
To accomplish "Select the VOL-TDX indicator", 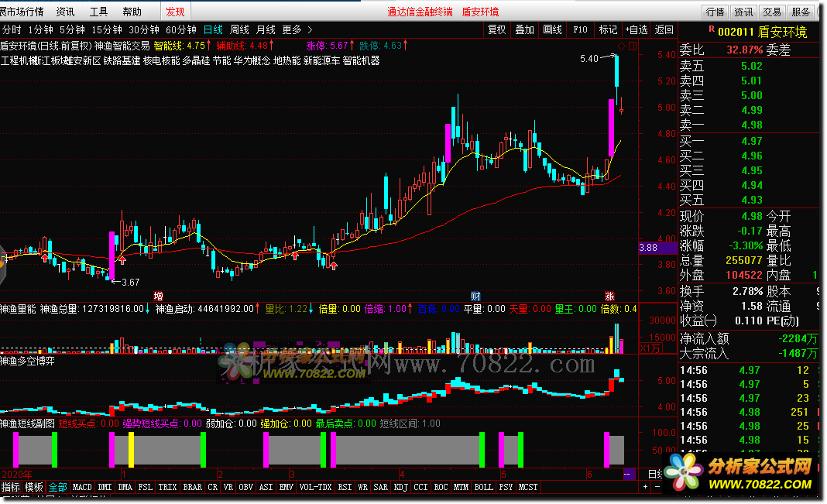I will point(315,487).
